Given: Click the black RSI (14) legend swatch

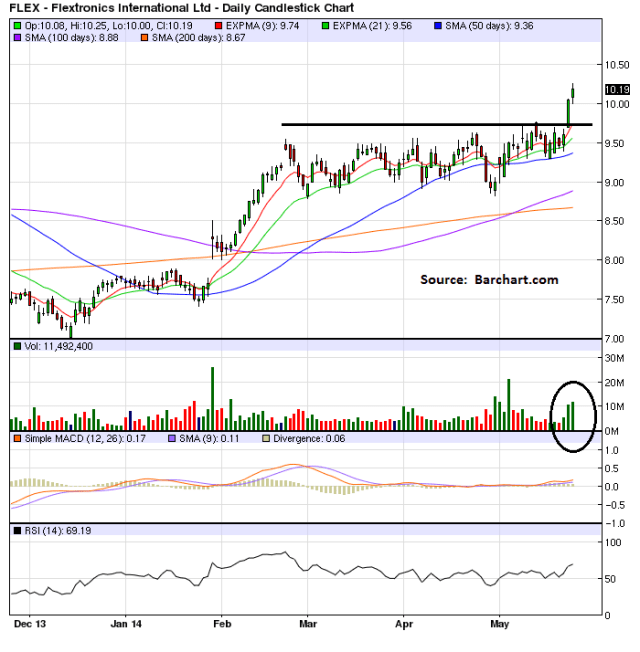Looking at the screenshot, I should (14, 529).
